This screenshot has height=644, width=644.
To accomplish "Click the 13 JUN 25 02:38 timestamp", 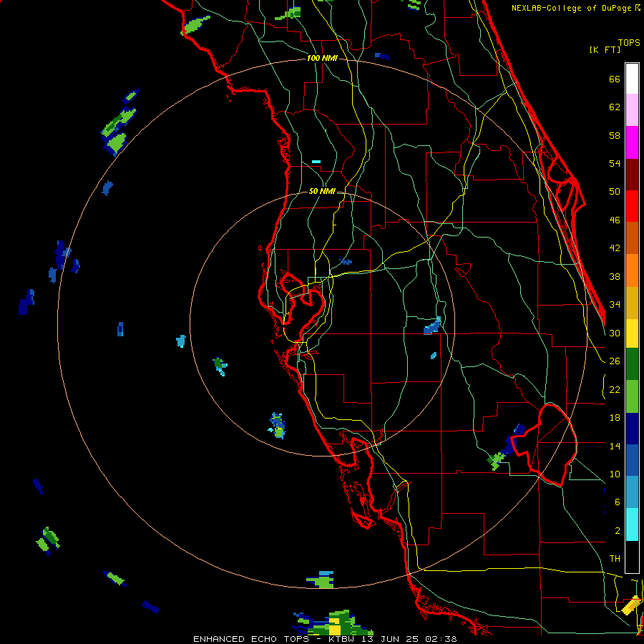I will click(x=408, y=639).
